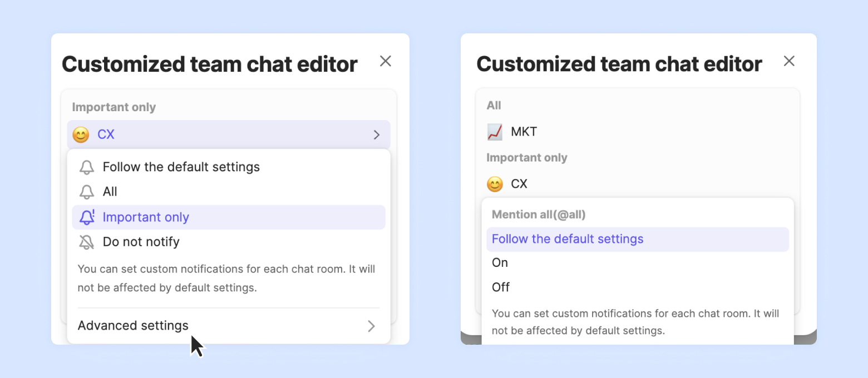868x378 pixels.
Task: Turn Mention all to Off
Action: [501, 287]
